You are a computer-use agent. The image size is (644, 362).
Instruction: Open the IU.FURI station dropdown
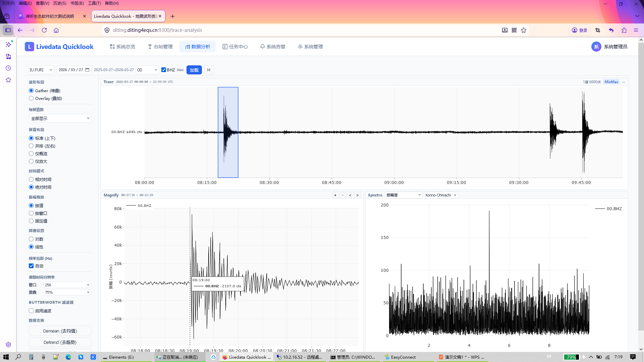click(x=41, y=70)
